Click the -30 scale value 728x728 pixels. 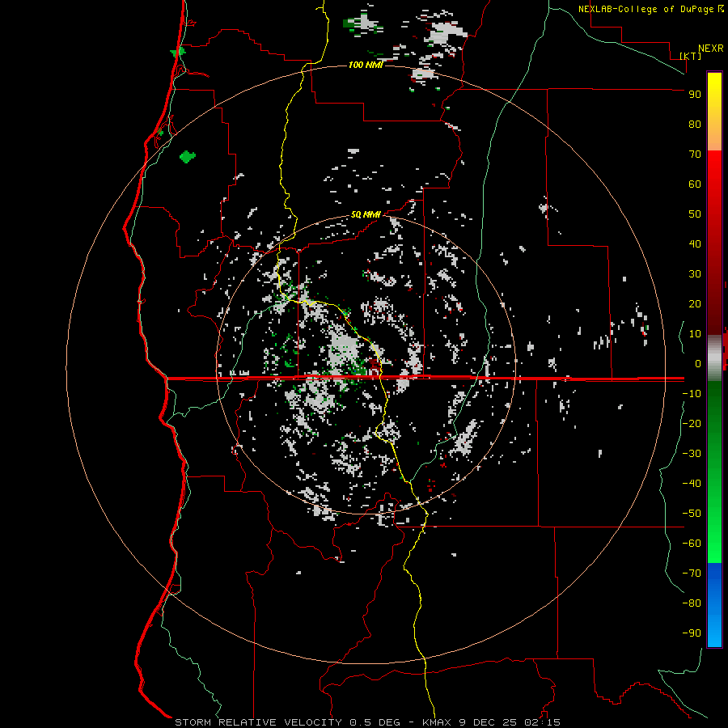click(692, 454)
